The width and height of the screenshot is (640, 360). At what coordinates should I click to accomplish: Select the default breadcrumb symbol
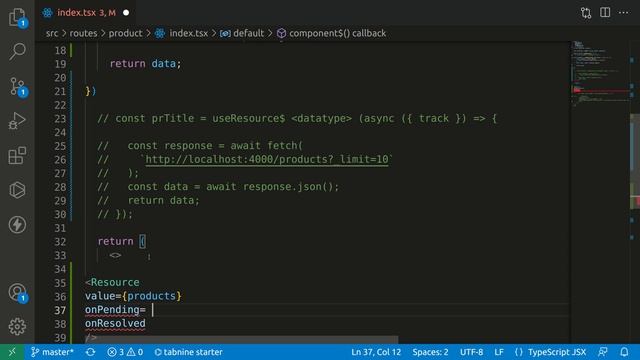242,33
